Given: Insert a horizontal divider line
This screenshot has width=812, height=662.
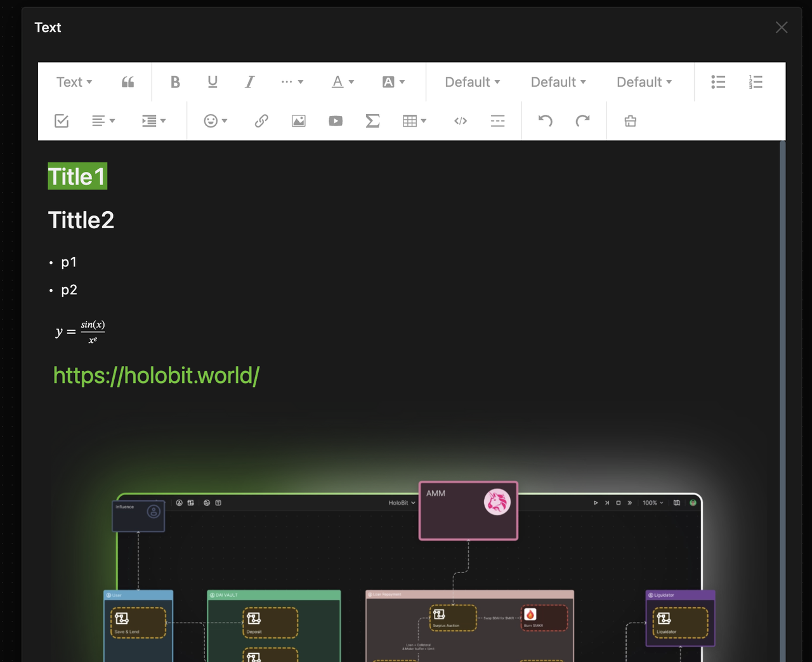Looking at the screenshot, I should point(497,120).
